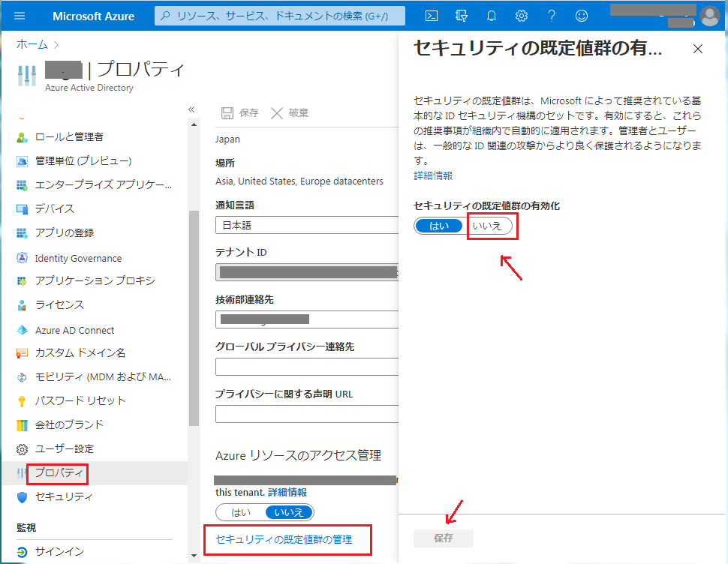This screenshot has height=564, width=728.
Task: Click 保存 button in security defaults panel
Action: click(x=444, y=538)
